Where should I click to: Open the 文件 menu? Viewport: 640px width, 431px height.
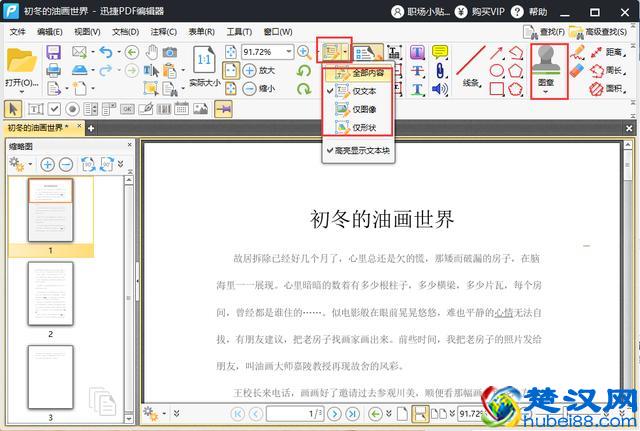pos(17,32)
